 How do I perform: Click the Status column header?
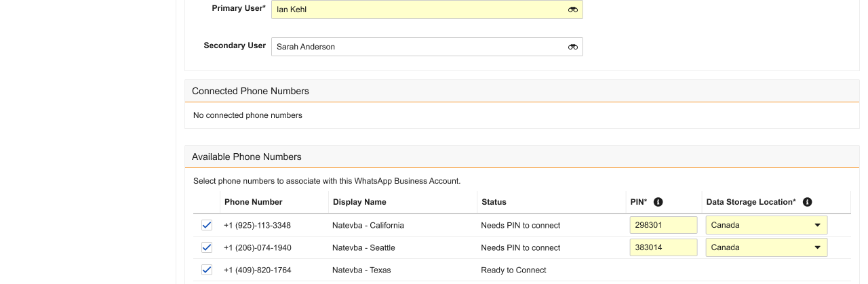pyautogui.click(x=494, y=202)
